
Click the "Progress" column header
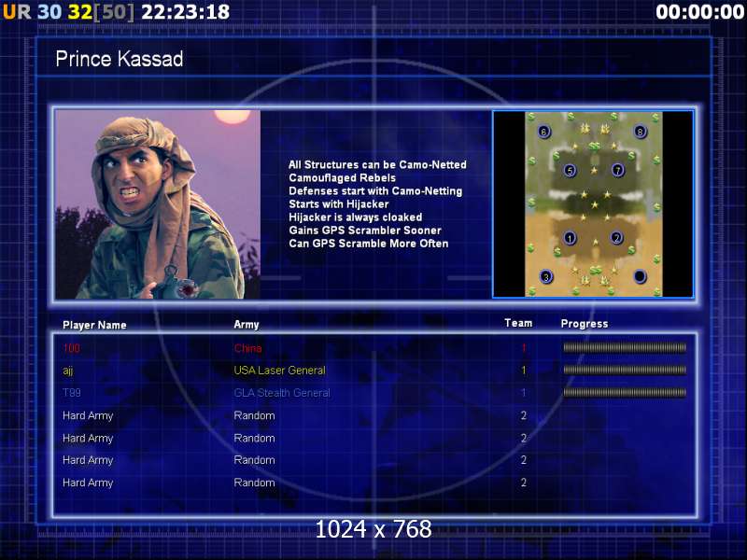[x=585, y=324]
